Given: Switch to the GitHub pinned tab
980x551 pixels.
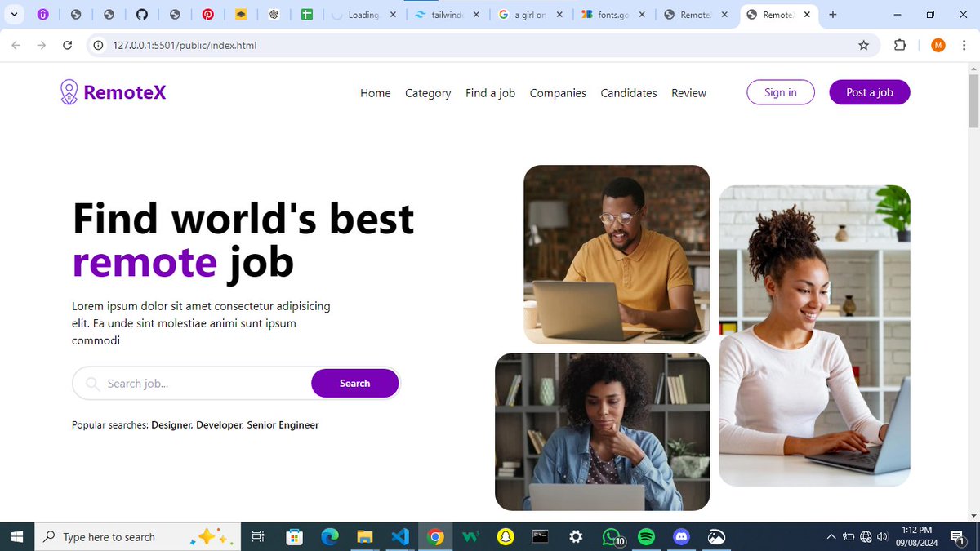Looking at the screenshot, I should pos(141,15).
